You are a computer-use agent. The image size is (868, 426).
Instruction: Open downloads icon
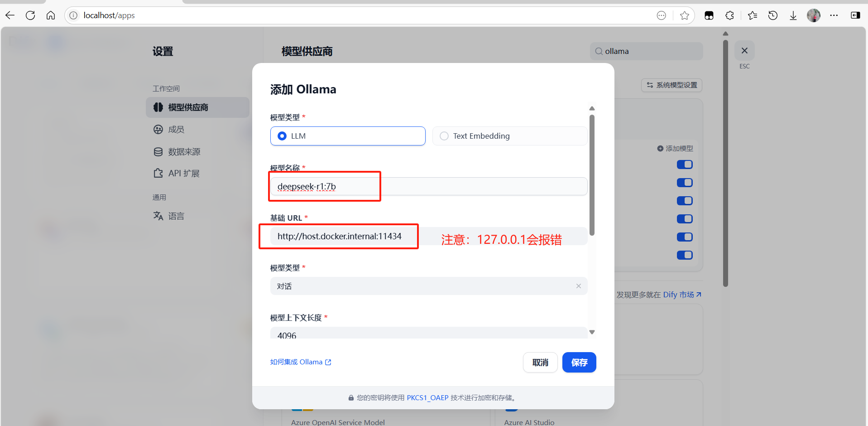point(793,15)
